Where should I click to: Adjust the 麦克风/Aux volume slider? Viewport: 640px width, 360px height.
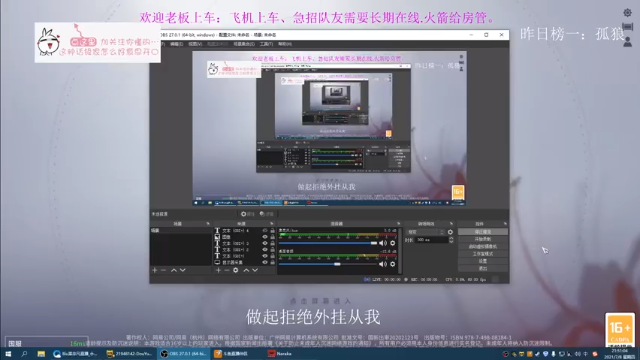328,243
